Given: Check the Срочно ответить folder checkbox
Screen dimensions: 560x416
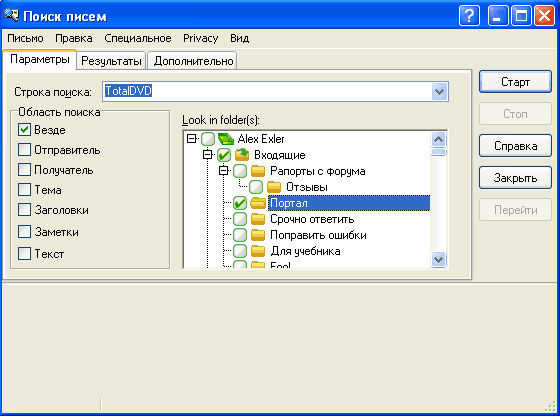Looking at the screenshot, I should 240,219.
